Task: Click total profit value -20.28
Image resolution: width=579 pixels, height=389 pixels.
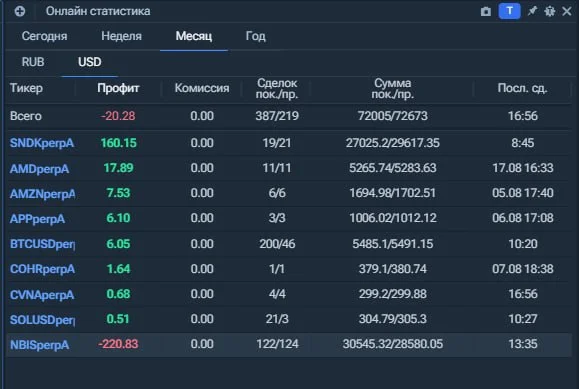Action: click(x=118, y=116)
